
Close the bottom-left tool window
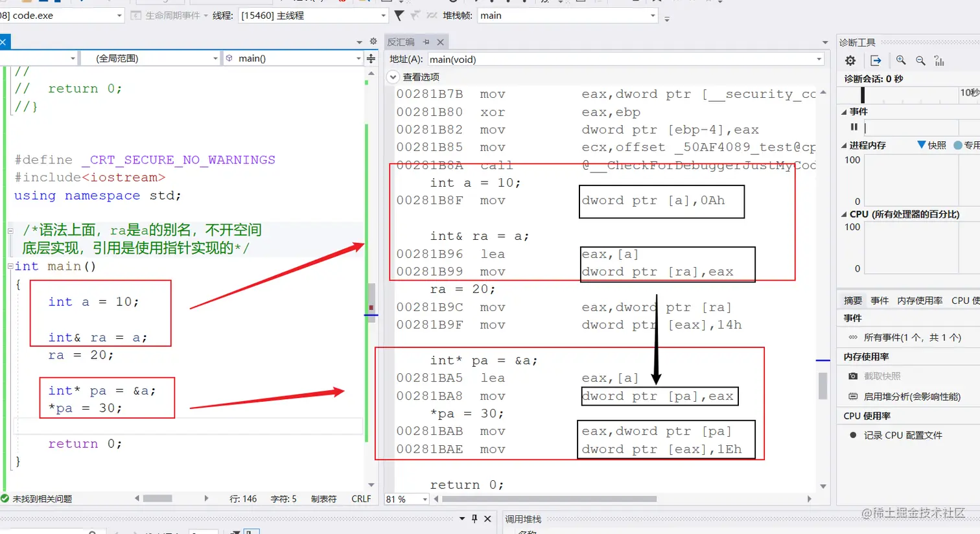(x=488, y=518)
